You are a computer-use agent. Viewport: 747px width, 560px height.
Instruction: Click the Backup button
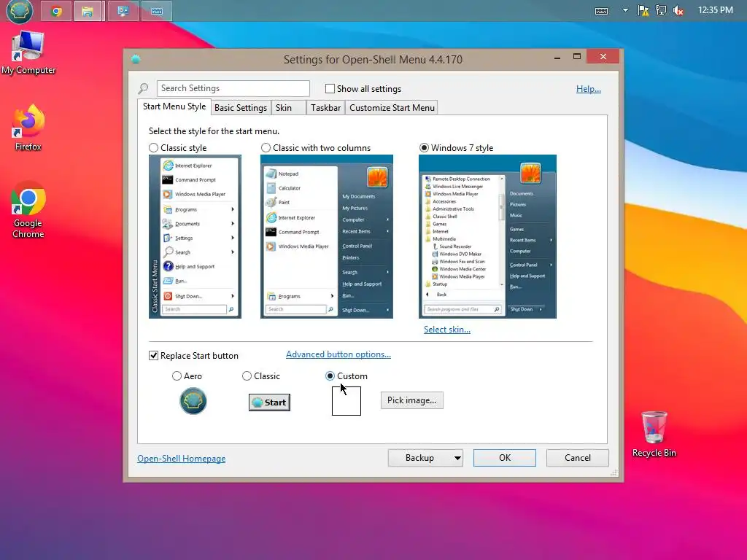coord(419,458)
